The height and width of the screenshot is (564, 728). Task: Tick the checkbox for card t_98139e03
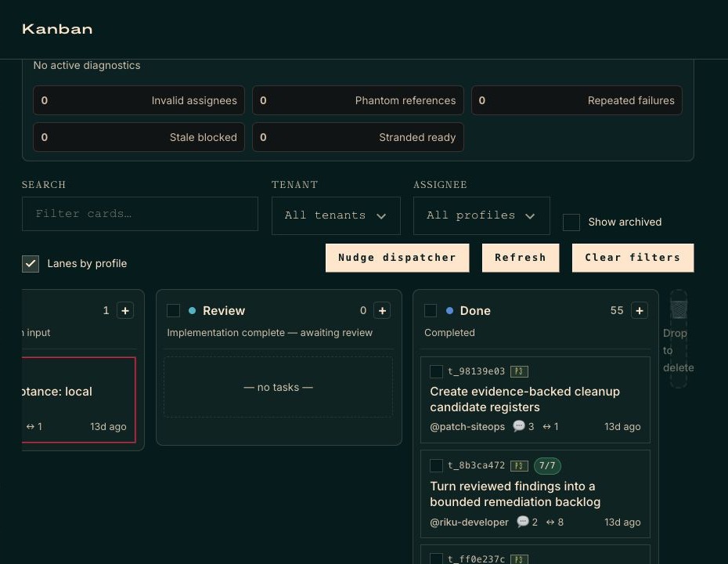[436, 371]
